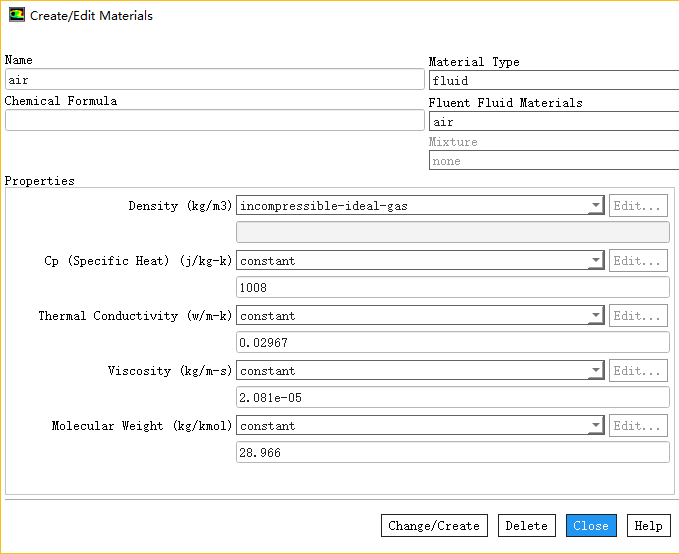Image resolution: width=679 pixels, height=554 pixels.
Task: Click the Cp value field 1008
Action: (452, 288)
